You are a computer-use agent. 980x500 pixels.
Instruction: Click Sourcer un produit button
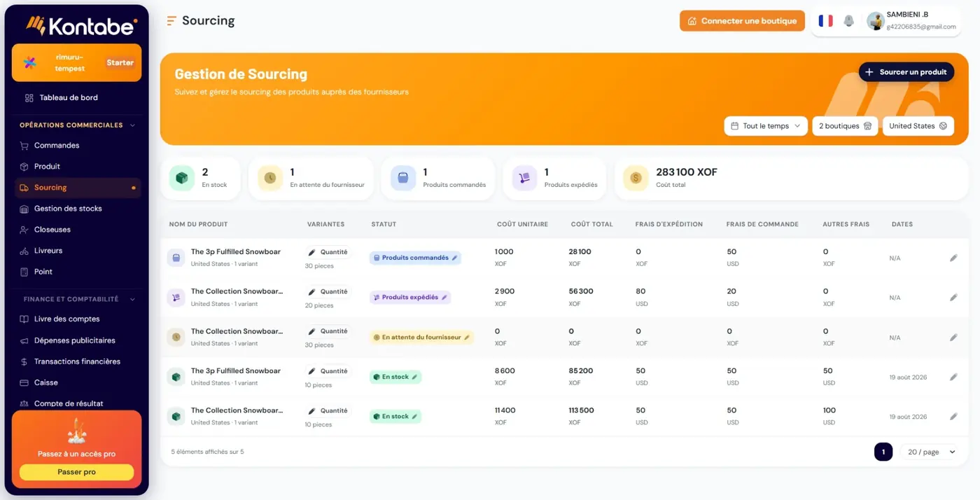[x=906, y=72]
